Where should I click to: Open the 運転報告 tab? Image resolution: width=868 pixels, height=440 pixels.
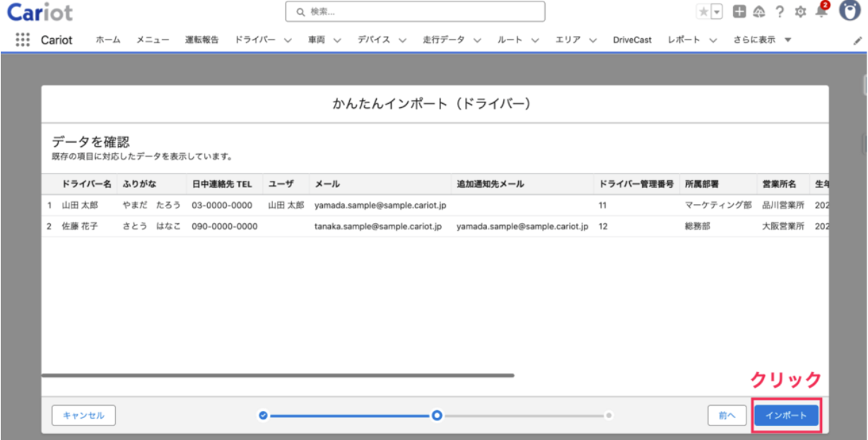[x=202, y=40]
